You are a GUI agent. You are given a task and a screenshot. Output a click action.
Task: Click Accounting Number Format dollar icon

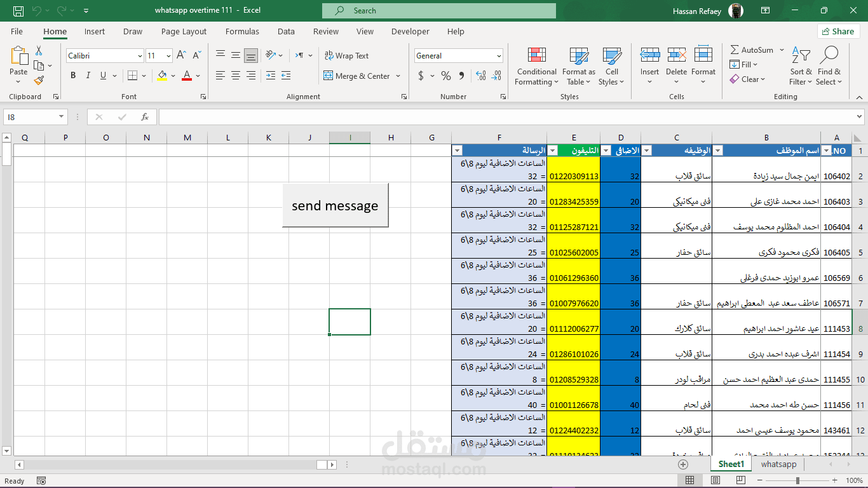pos(421,76)
